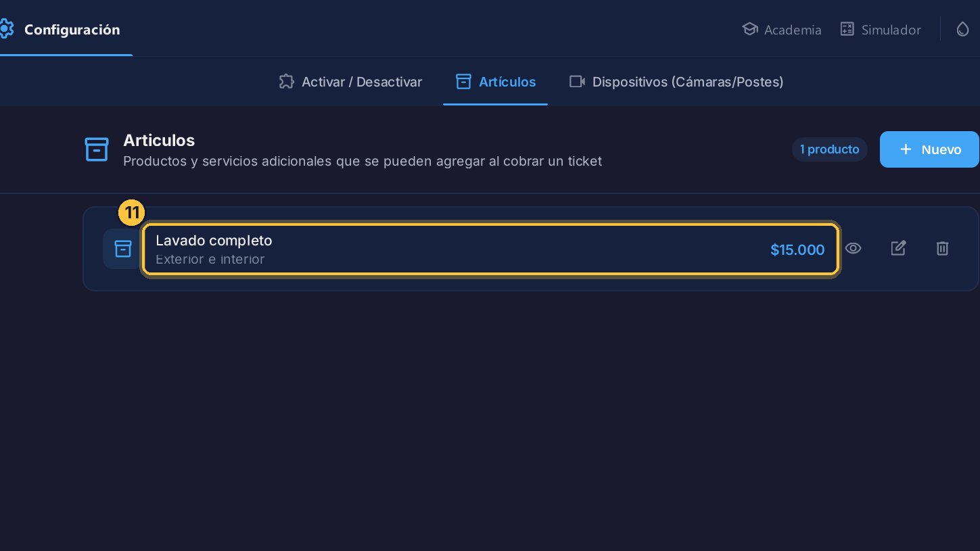Click the 1 producto count badge
Image resolution: width=980 pixels, height=551 pixels.
click(830, 149)
